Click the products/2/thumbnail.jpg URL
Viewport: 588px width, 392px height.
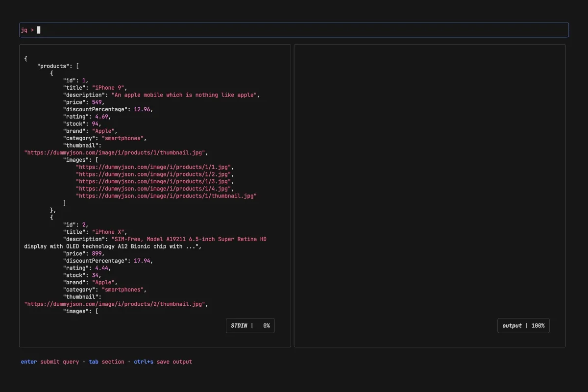[115, 304]
